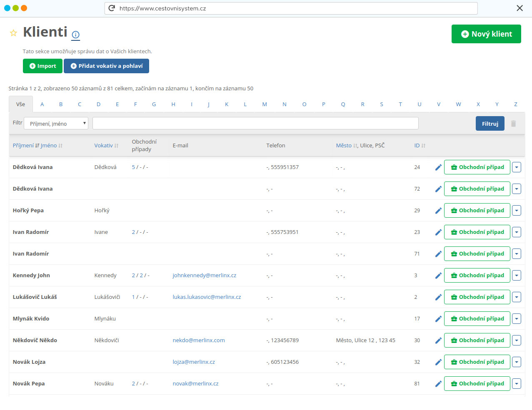Show clients under the letter M tab
Screen dimensions: 532x410
(x=265, y=104)
